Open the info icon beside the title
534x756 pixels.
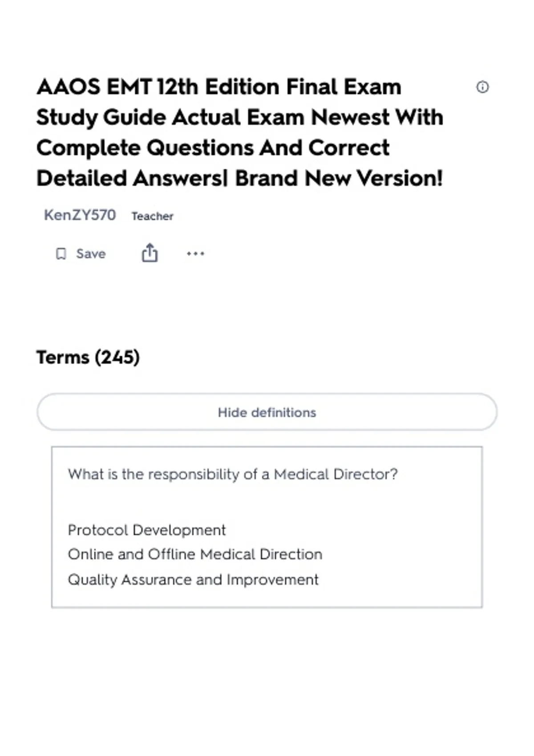click(x=482, y=87)
